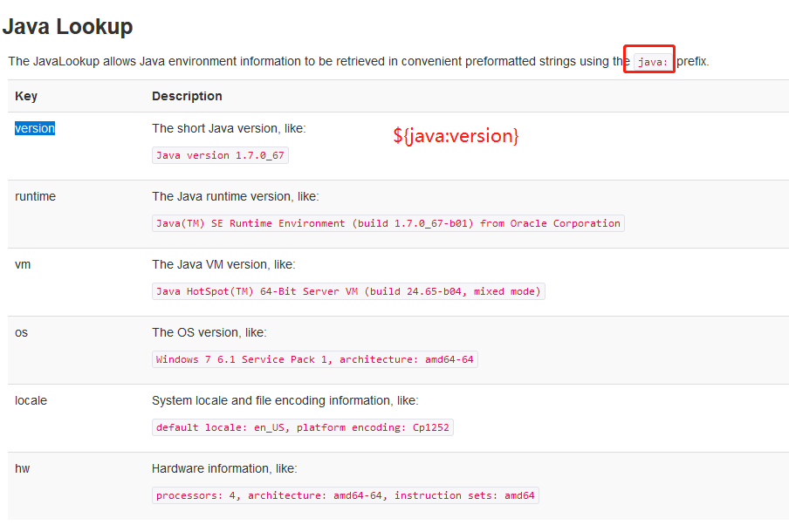Click the Windows 7 6.1 Service Pack code

[314, 359]
